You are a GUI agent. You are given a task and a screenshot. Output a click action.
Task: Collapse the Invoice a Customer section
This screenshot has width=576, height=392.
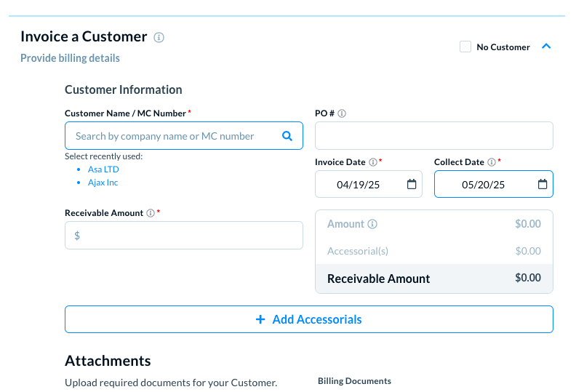(x=547, y=47)
